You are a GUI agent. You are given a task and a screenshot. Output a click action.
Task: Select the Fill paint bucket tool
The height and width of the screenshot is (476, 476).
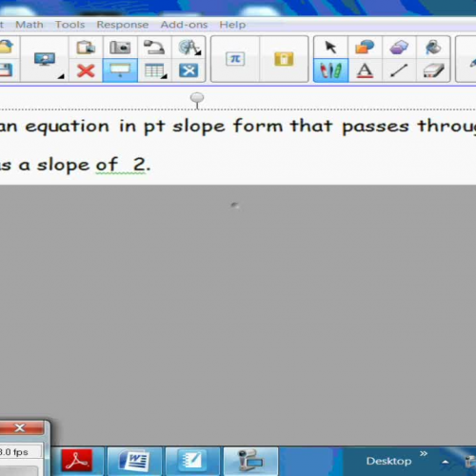[433, 48]
